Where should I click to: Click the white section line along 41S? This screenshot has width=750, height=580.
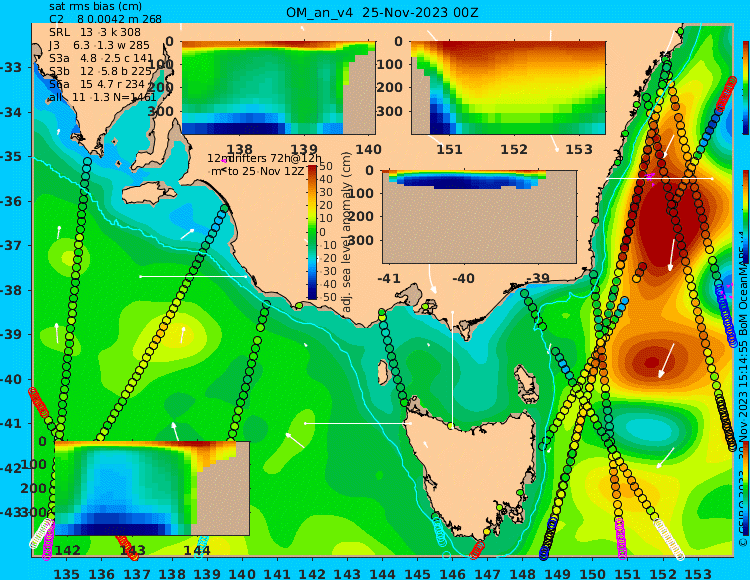[x=358, y=423]
